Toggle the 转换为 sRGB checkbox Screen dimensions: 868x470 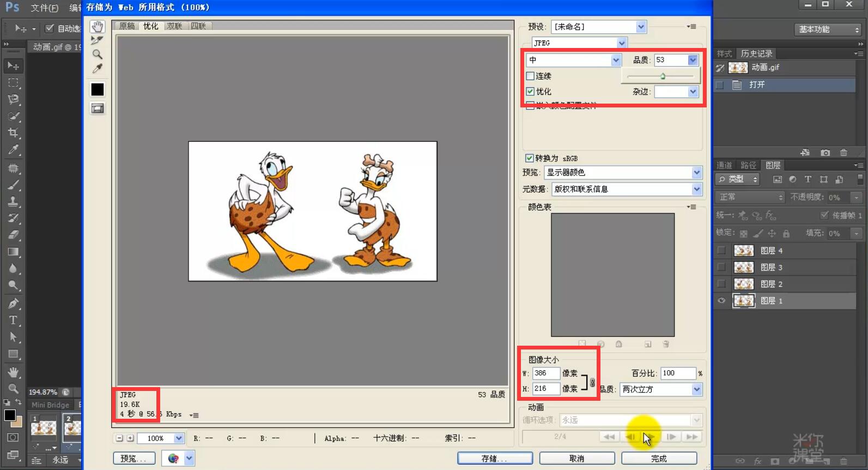pos(529,158)
